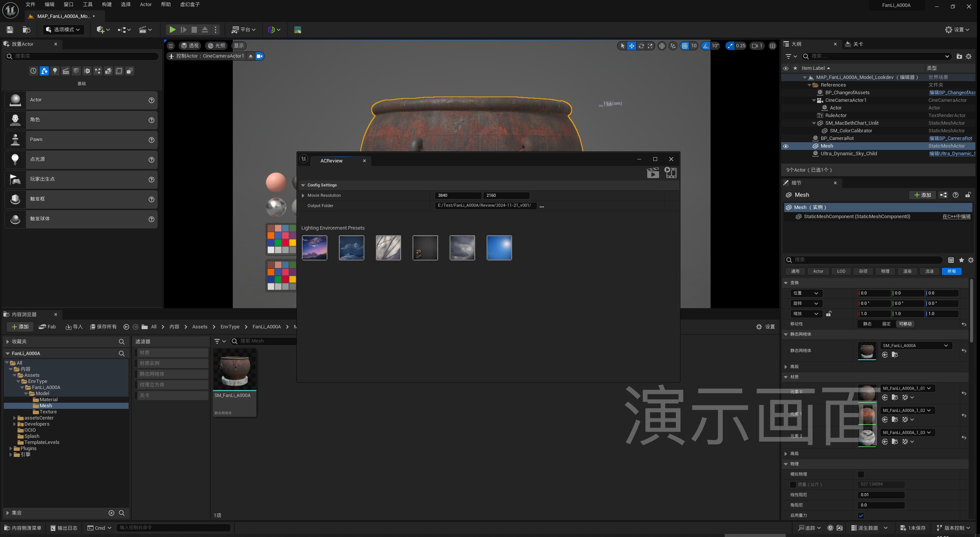Image resolution: width=980 pixels, height=537 pixels.
Task: Add a new collection with the plus circle icon
Action: tap(111, 513)
